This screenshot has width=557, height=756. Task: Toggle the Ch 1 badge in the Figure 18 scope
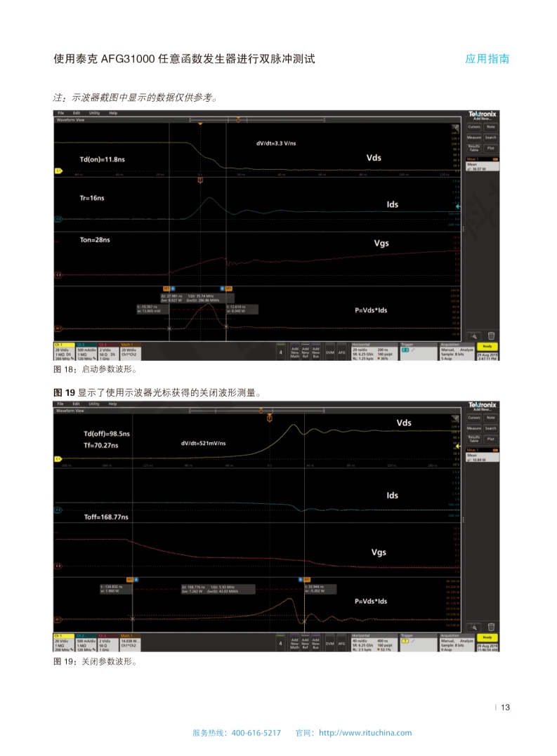(64, 352)
